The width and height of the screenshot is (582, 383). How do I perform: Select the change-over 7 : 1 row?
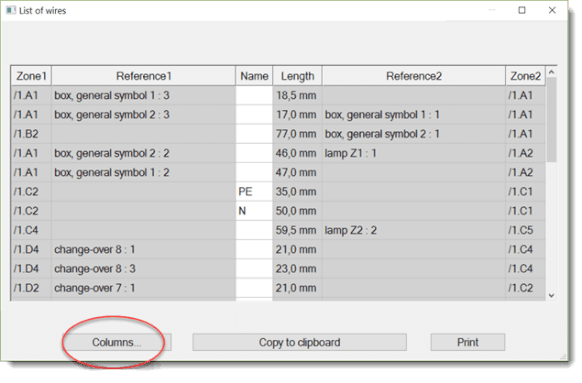click(x=278, y=288)
